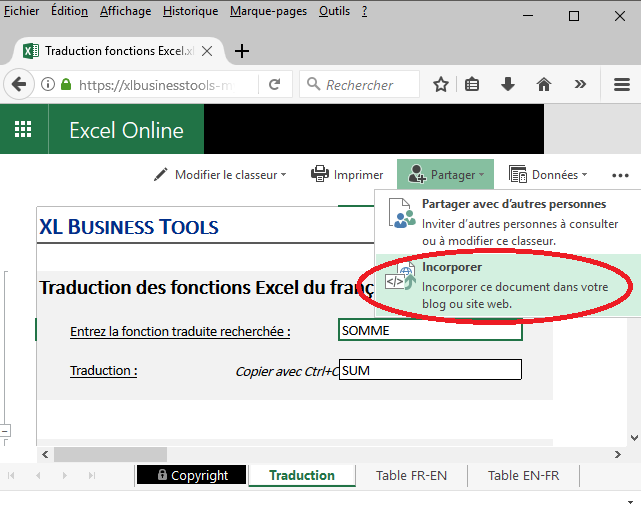The height and width of the screenshot is (509, 641).
Task: Open the Historique menu
Action: pyautogui.click(x=191, y=11)
